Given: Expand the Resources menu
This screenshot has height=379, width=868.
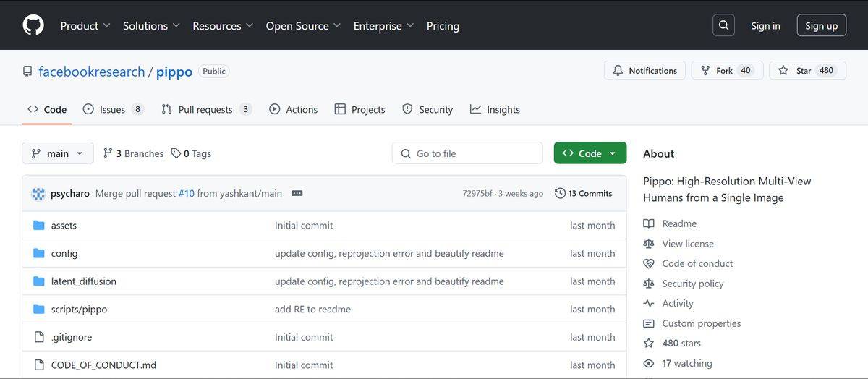Looking at the screenshot, I should coord(223,25).
